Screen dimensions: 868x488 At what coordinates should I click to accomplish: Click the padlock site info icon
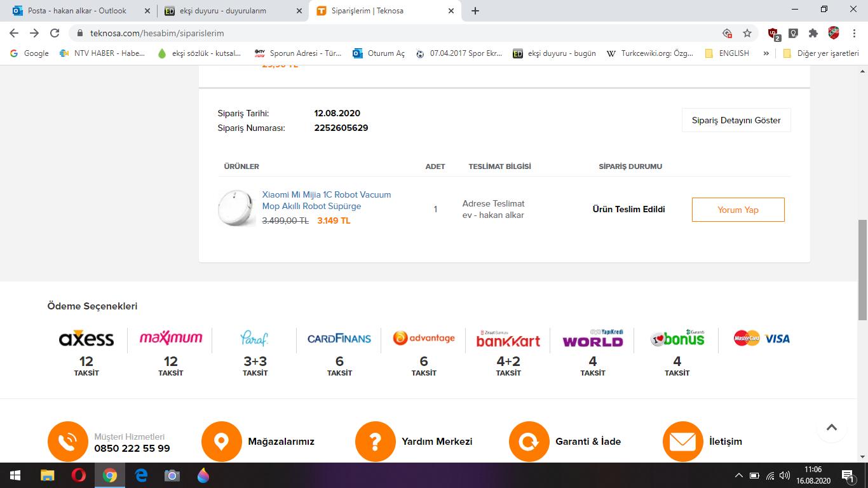pos(80,33)
